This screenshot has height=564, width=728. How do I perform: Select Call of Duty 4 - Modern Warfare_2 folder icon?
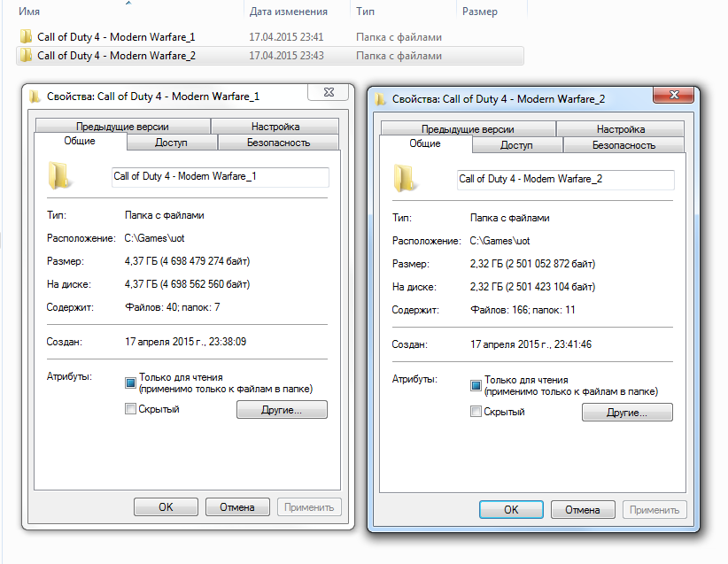pos(27,55)
